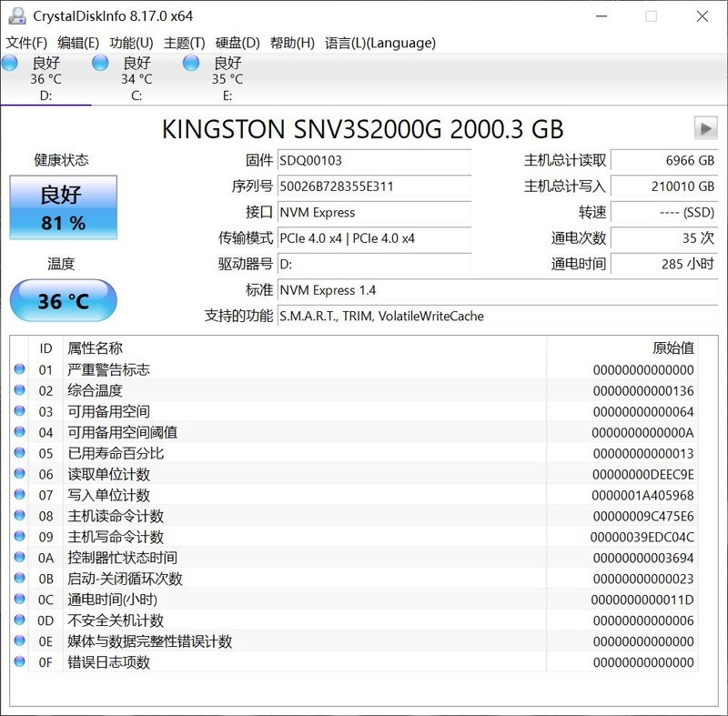
Task: Click the blue health indicator for drive C:
Action: 100,62
